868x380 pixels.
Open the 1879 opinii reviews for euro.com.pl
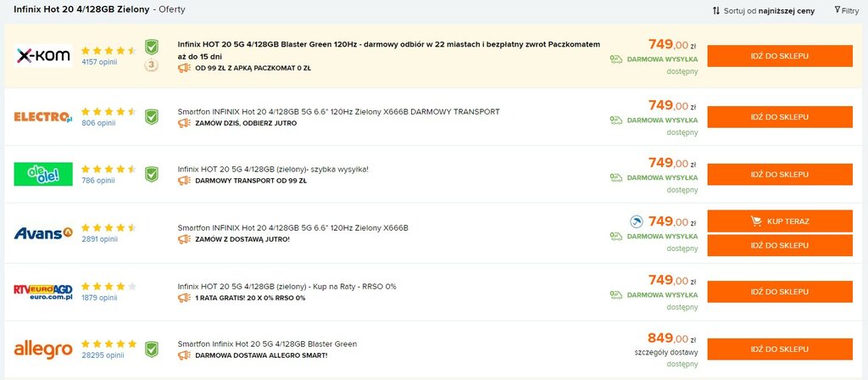click(99, 298)
